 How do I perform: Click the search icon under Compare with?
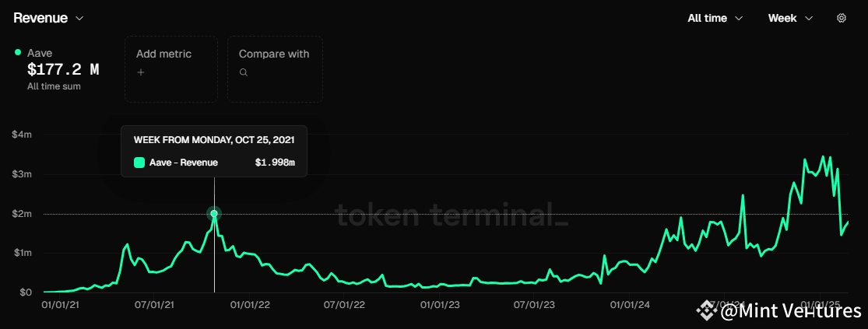(x=244, y=72)
